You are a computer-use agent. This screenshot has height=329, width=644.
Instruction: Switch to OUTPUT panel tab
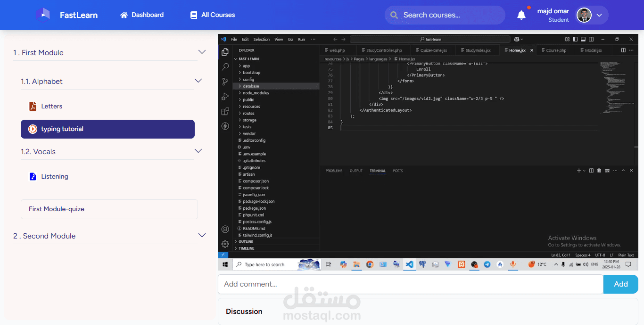tap(356, 171)
